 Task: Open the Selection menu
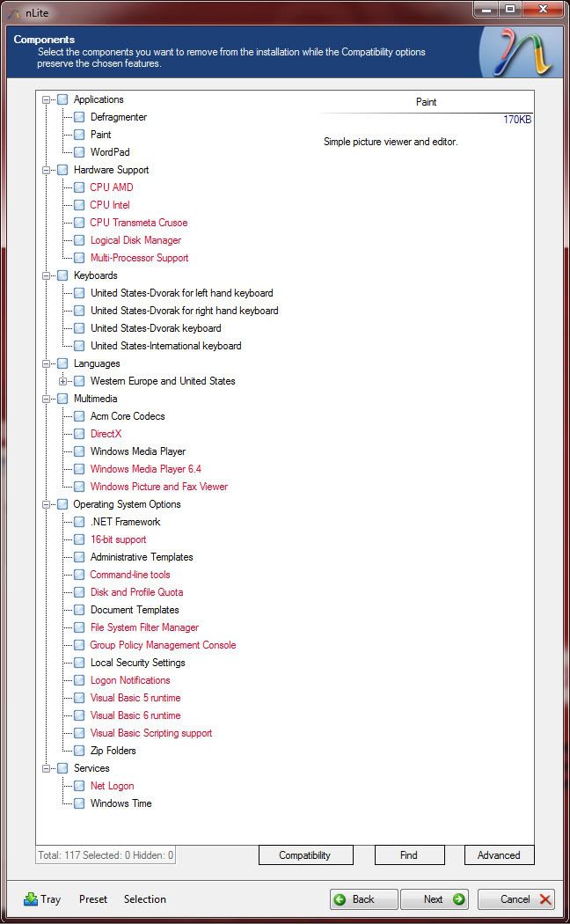145,898
